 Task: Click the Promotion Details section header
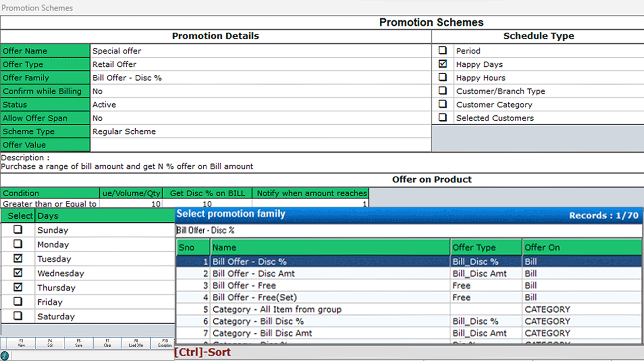tap(215, 36)
